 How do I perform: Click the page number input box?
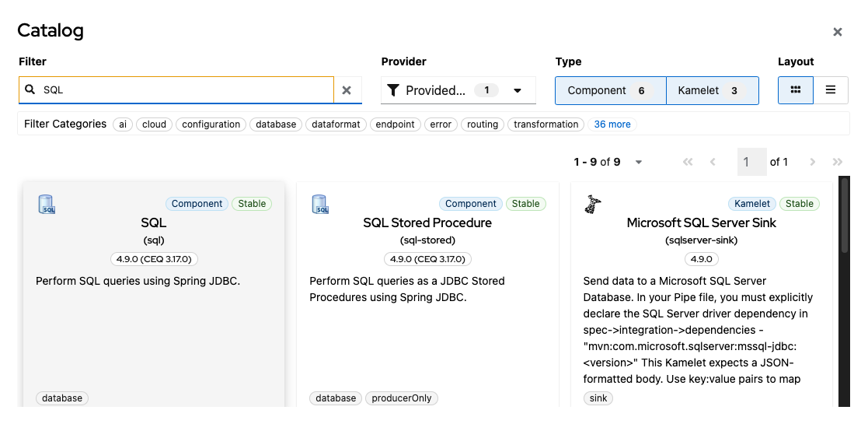coord(751,163)
